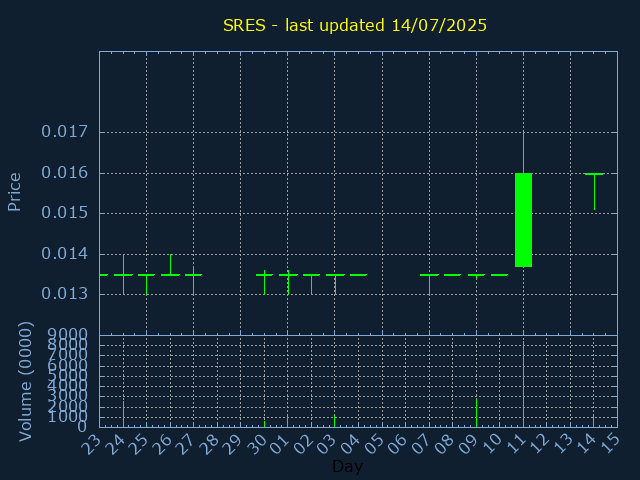Click the 9000 volume tick label
Image resolution: width=640 pixels, height=480 pixels.
coord(68,334)
